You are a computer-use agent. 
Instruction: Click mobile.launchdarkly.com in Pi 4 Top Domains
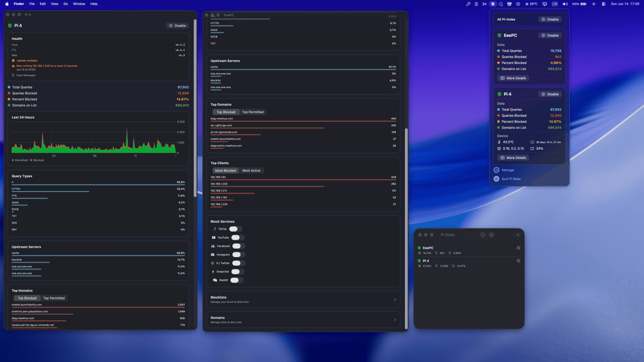coord(98,306)
